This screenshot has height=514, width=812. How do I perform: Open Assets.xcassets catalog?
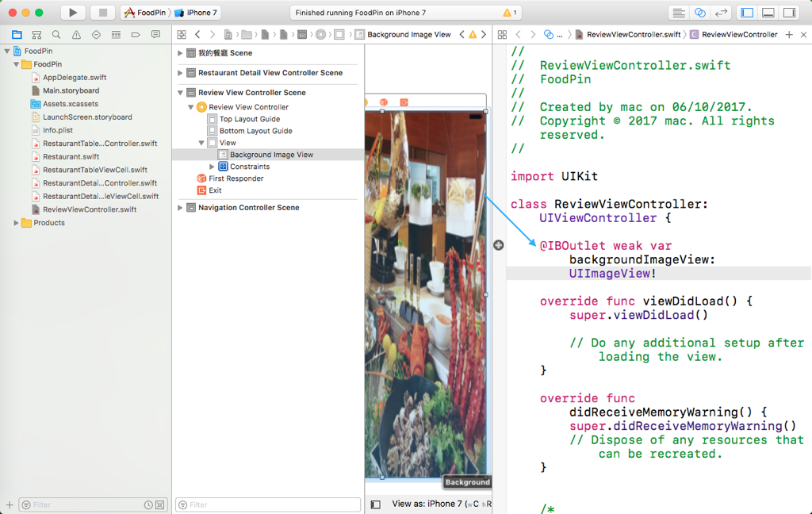click(71, 104)
